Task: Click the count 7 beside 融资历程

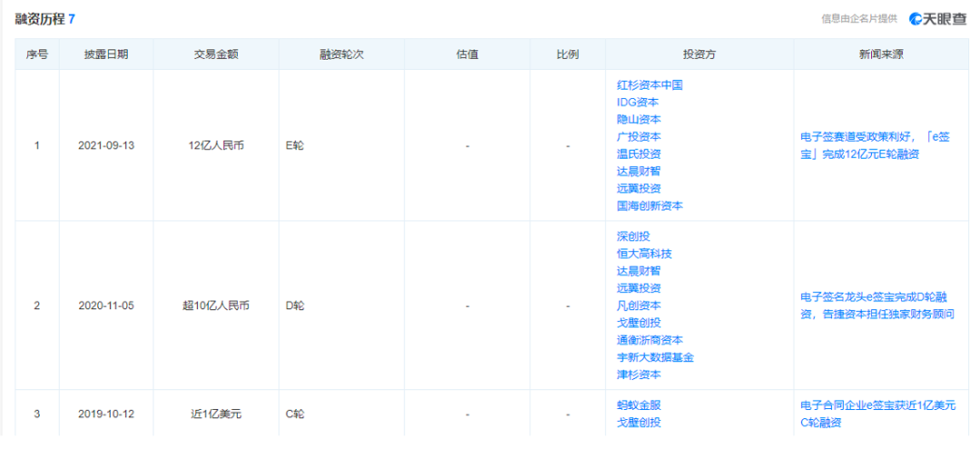Action: [x=72, y=19]
